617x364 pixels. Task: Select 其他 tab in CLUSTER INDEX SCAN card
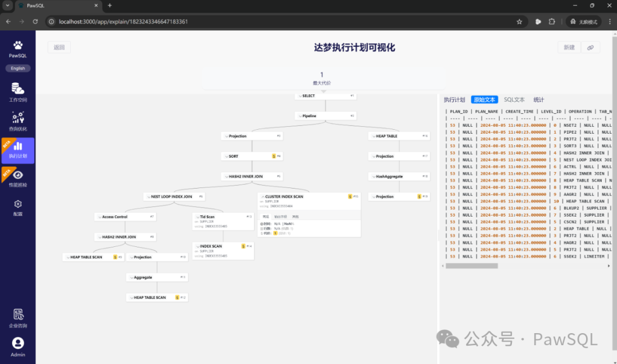coord(295,217)
